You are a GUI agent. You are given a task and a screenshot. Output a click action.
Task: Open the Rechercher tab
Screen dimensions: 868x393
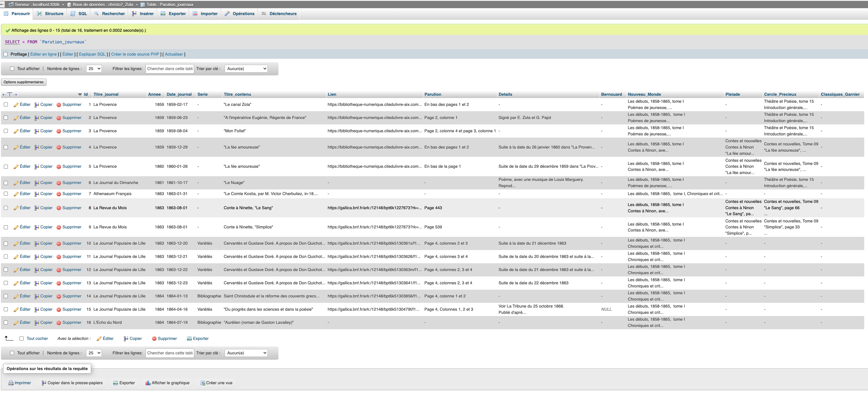coord(109,14)
